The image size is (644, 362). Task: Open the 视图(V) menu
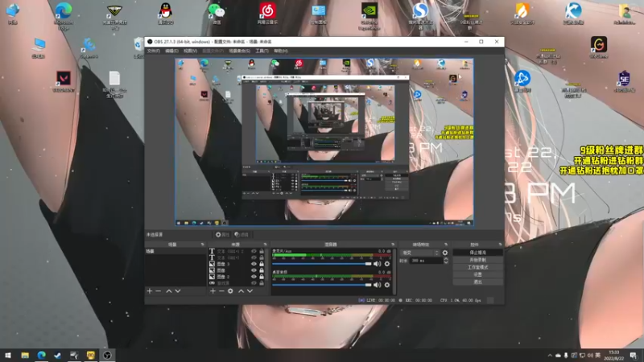point(190,51)
